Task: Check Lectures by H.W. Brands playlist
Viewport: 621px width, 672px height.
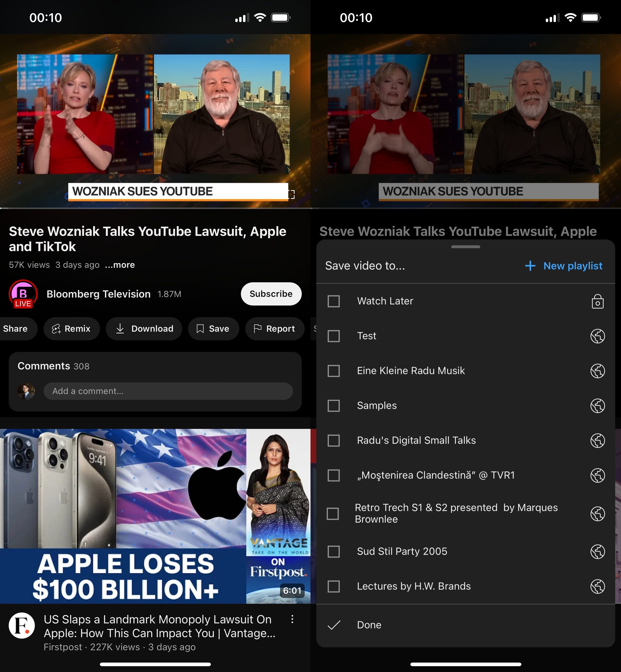Action: (333, 586)
